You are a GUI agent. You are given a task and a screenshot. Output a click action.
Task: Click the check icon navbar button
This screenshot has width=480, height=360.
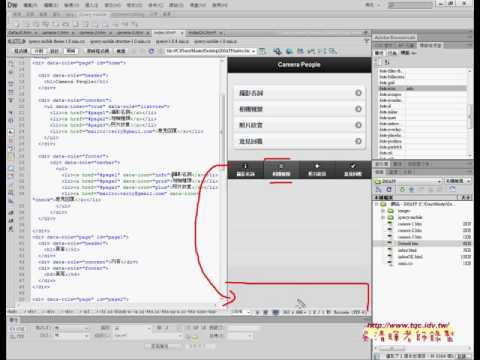point(353,170)
